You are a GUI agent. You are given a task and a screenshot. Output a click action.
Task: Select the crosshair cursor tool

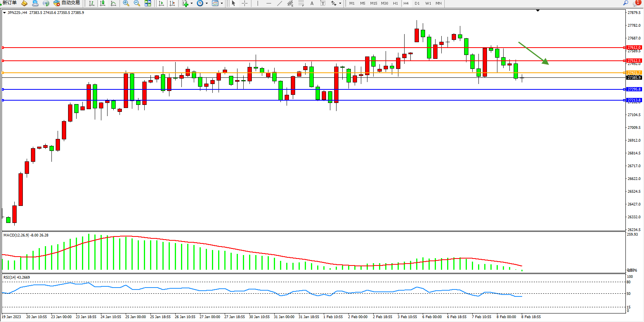point(245,3)
